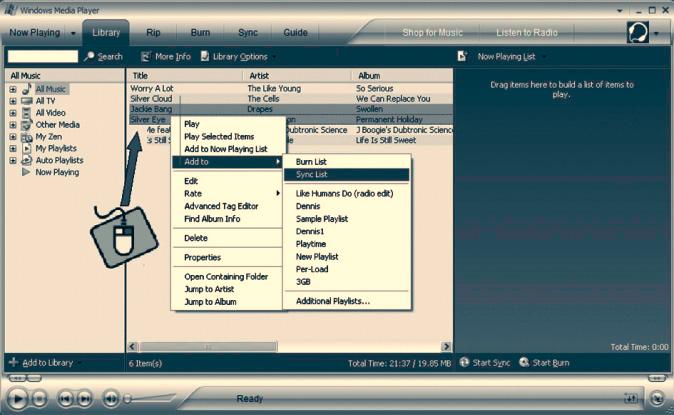Expand the Other Media tree node

pyautogui.click(x=13, y=125)
